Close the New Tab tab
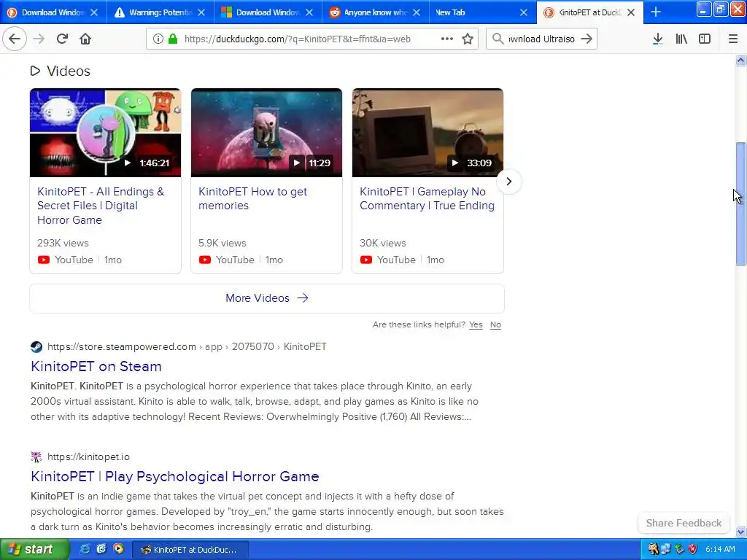The width and height of the screenshot is (747, 560). point(524,12)
